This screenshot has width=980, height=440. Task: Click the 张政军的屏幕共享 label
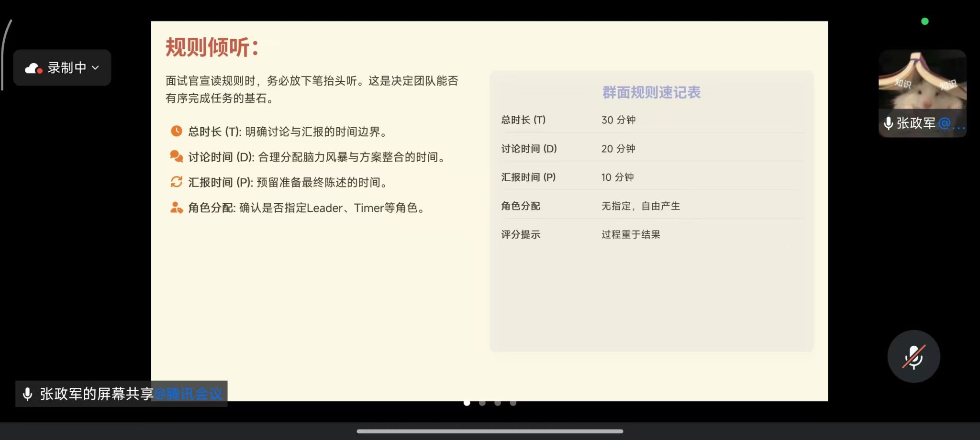point(97,394)
